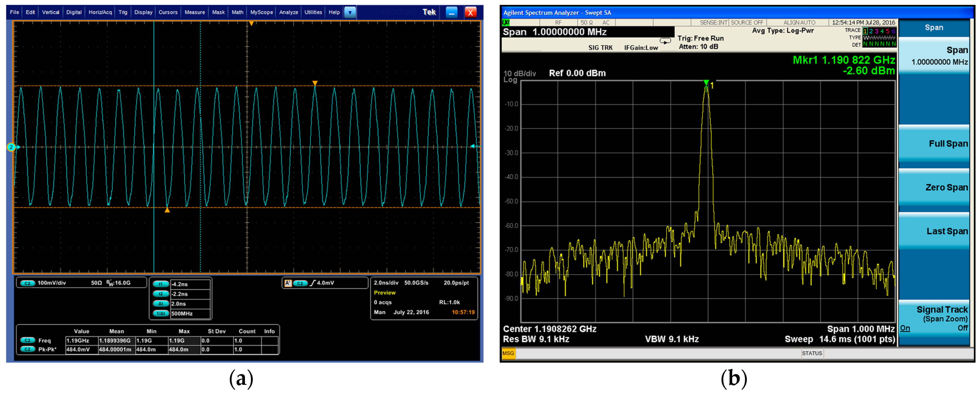Toggle Signal Track On/Off softkey

tap(934, 319)
